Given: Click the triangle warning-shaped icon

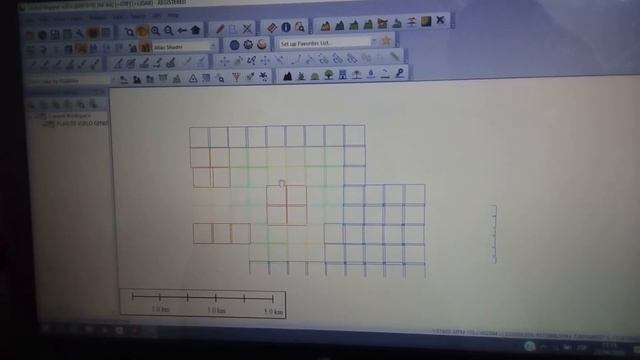Looking at the screenshot, I should click(x=193, y=78).
